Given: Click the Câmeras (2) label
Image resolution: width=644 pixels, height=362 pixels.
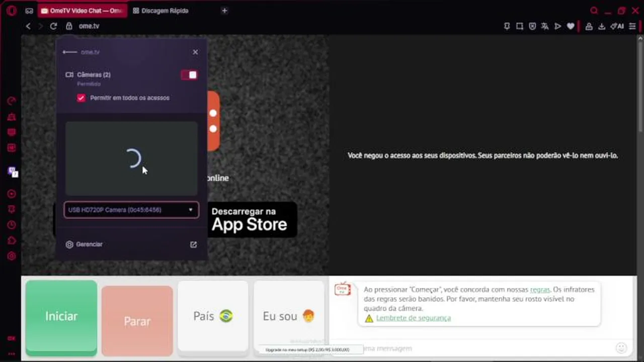Looking at the screenshot, I should point(94,75).
